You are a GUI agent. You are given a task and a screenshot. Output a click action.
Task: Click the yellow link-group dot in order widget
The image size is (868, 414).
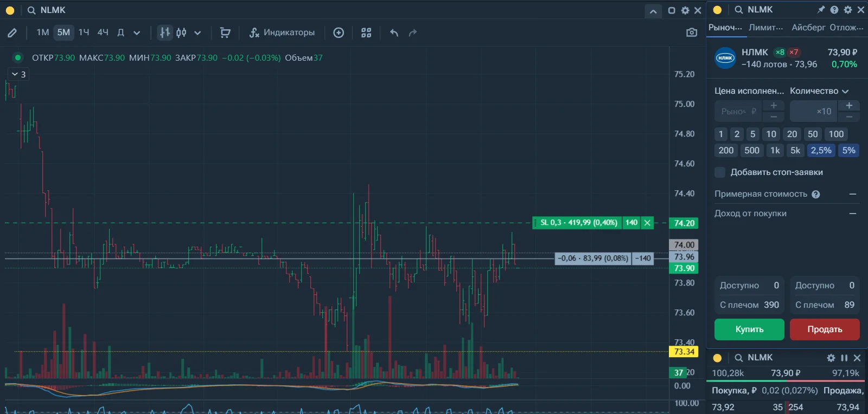(717, 10)
